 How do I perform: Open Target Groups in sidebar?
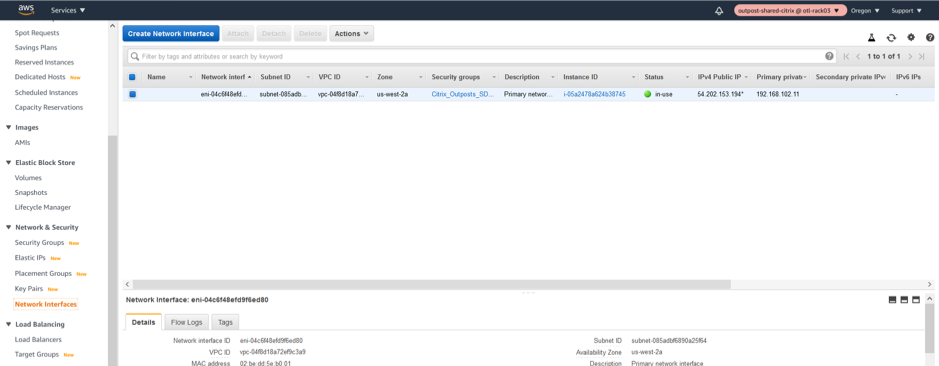tap(37, 355)
